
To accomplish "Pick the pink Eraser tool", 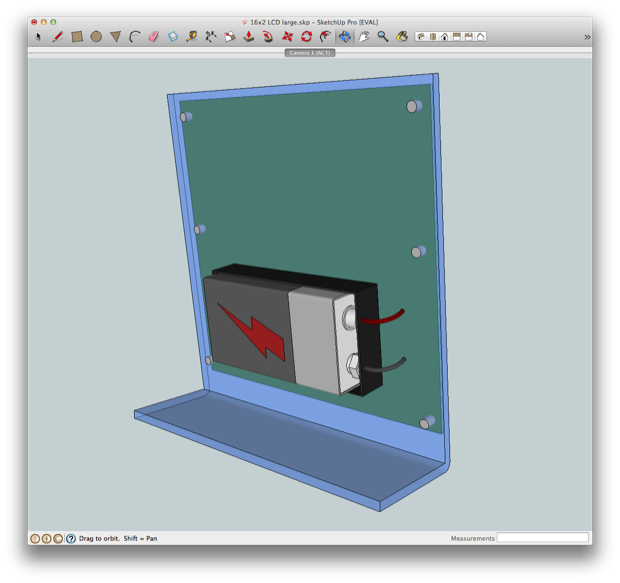I will tap(154, 37).
